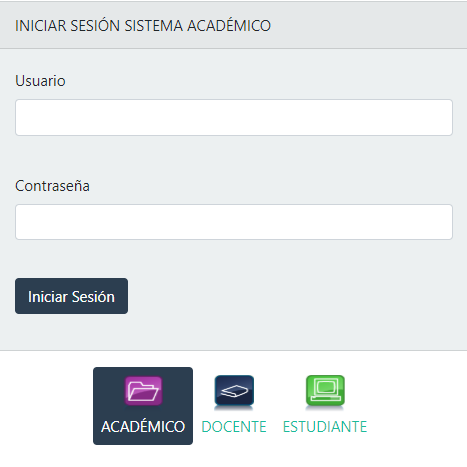The width and height of the screenshot is (467, 467).
Task: Focus the Contraseña input field
Action: coord(234,222)
